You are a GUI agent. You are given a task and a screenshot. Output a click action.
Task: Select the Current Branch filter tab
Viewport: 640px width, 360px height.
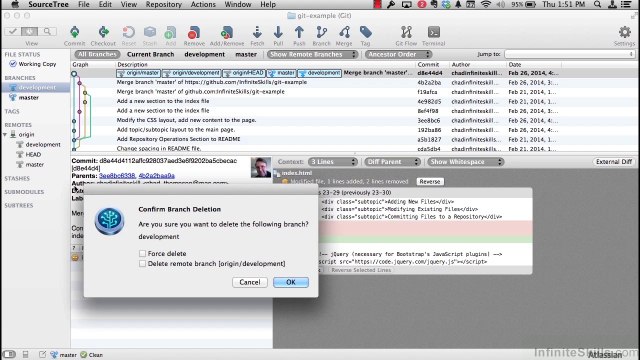pyautogui.click(x=150, y=54)
